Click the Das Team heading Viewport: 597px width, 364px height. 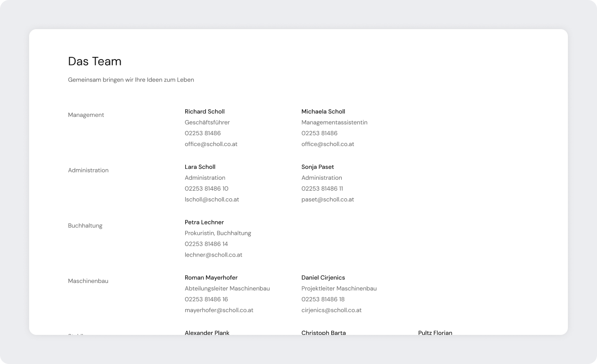[95, 61]
